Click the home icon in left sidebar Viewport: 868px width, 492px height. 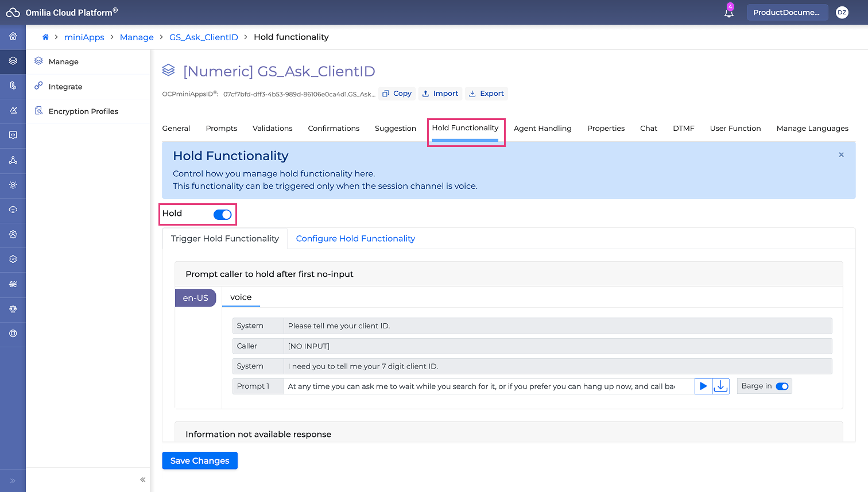click(13, 36)
